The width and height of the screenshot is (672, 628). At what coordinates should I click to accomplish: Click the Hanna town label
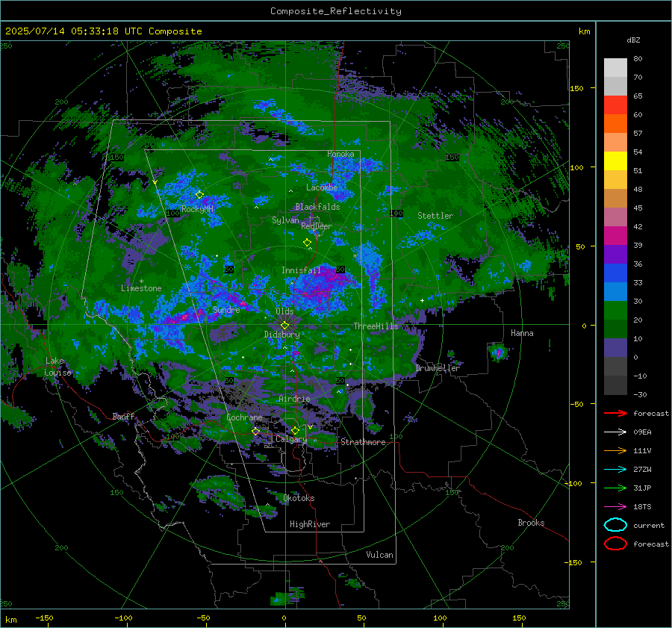coord(522,333)
